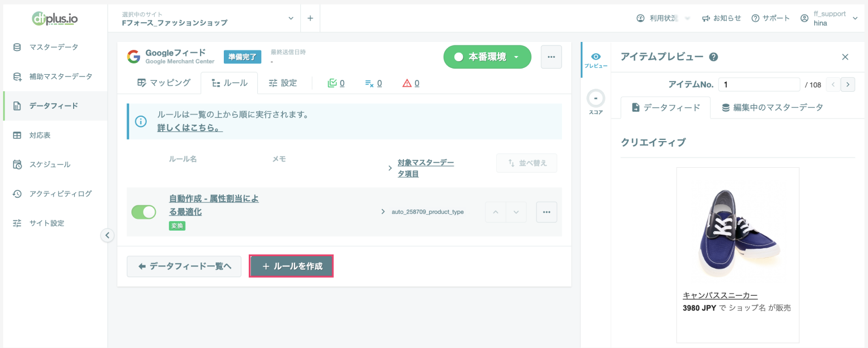Open 対応表 in sidebar
Screen dimensions: 868x348
(54, 135)
